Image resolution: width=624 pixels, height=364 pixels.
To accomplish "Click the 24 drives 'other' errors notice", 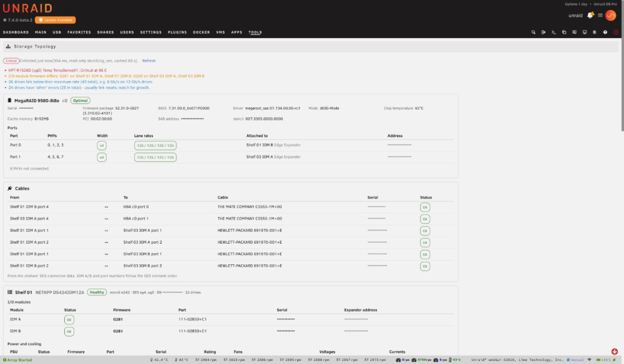I will coord(79,87).
